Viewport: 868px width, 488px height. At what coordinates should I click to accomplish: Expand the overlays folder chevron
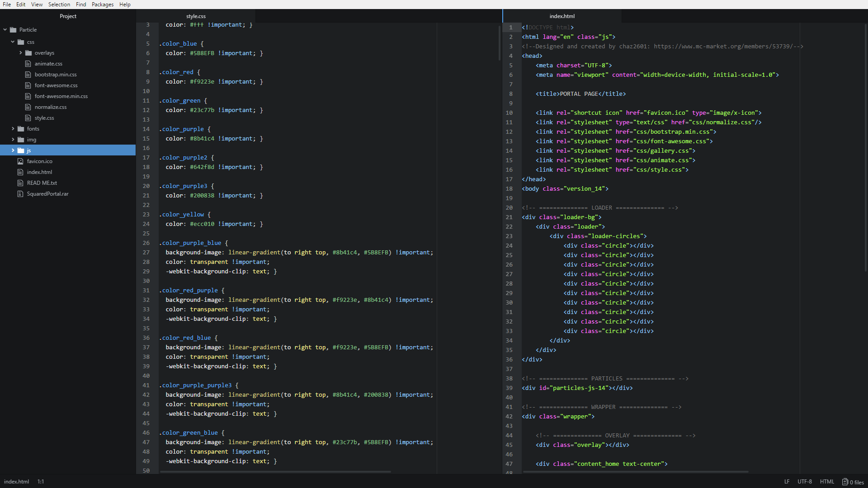pyautogui.click(x=21, y=53)
